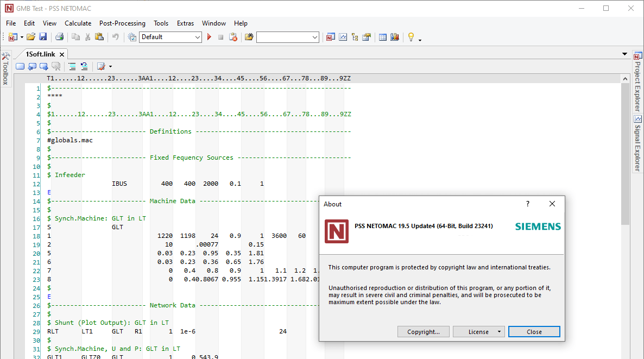Open the Extras menu
The height and width of the screenshot is (359, 644).
pos(185,23)
